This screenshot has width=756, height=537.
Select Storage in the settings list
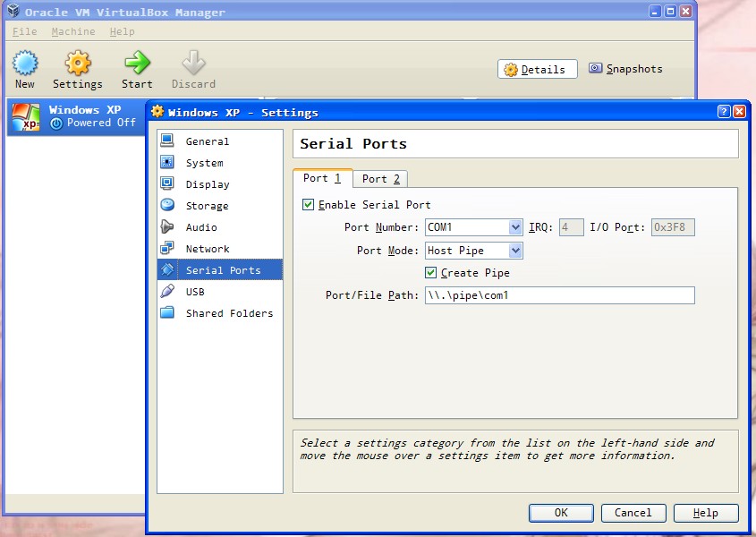(x=220, y=206)
